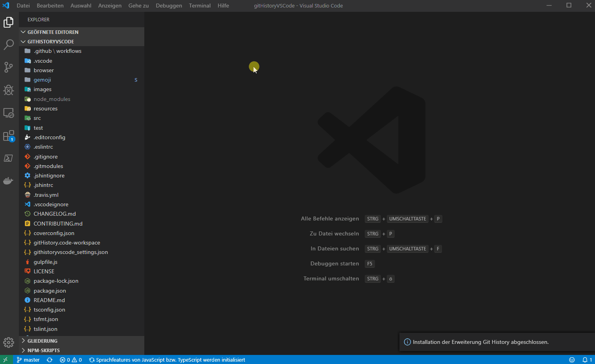Open the Source Control view
This screenshot has width=595, height=364.
click(9, 67)
